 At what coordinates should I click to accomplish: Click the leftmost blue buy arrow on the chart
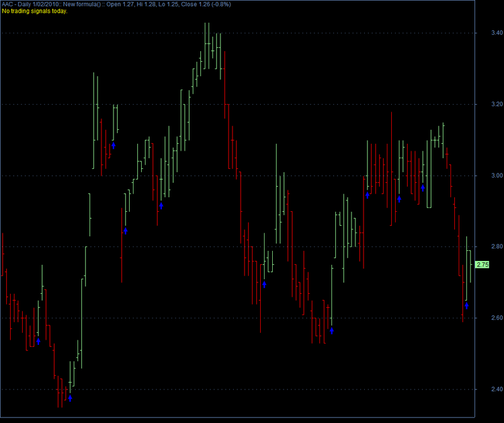pyautogui.click(x=38, y=341)
